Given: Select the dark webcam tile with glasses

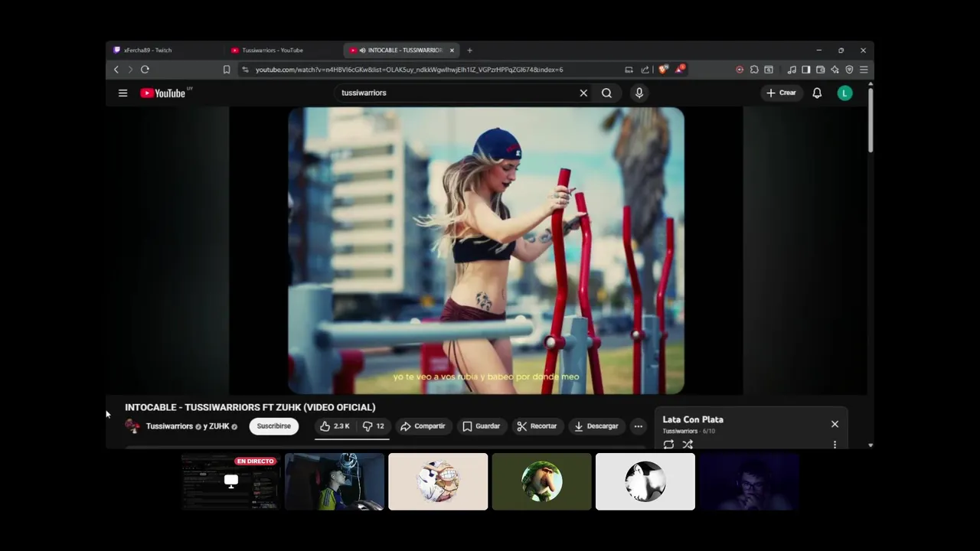Looking at the screenshot, I should 749,481.
